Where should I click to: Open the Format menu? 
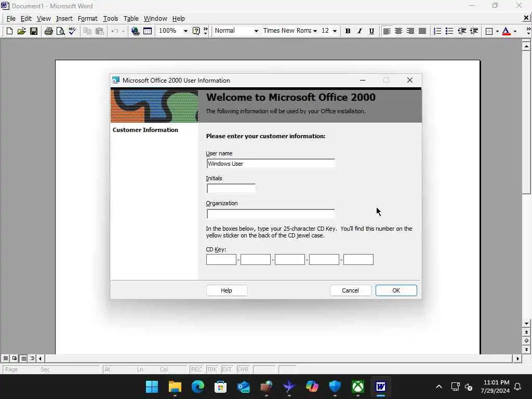click(87, 18)
